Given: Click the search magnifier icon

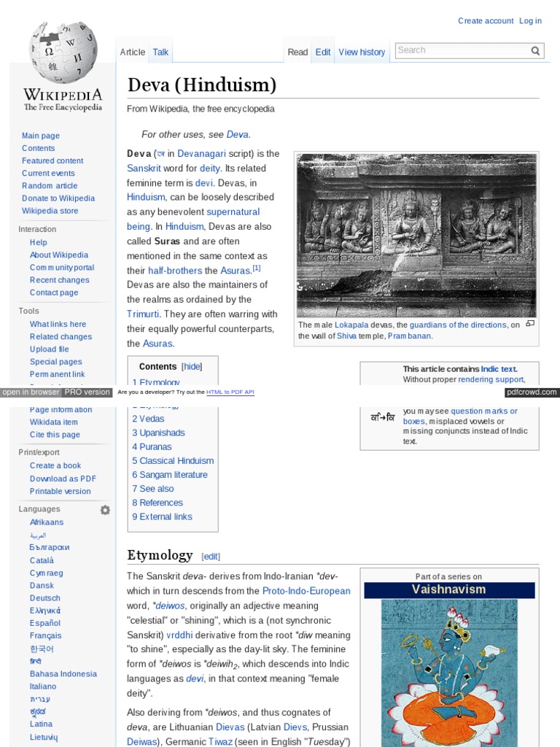Looking at the screenshot, I should [x=535, y=50].
